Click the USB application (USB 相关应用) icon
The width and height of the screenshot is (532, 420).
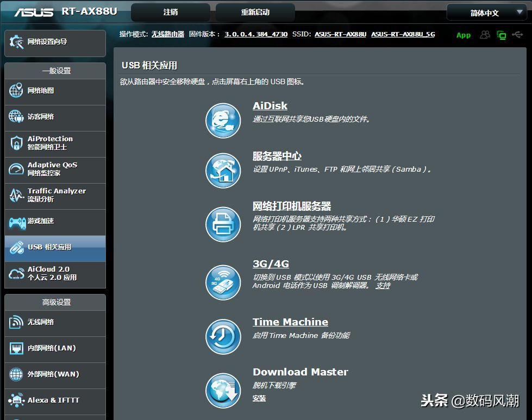[x=16, y=247]
